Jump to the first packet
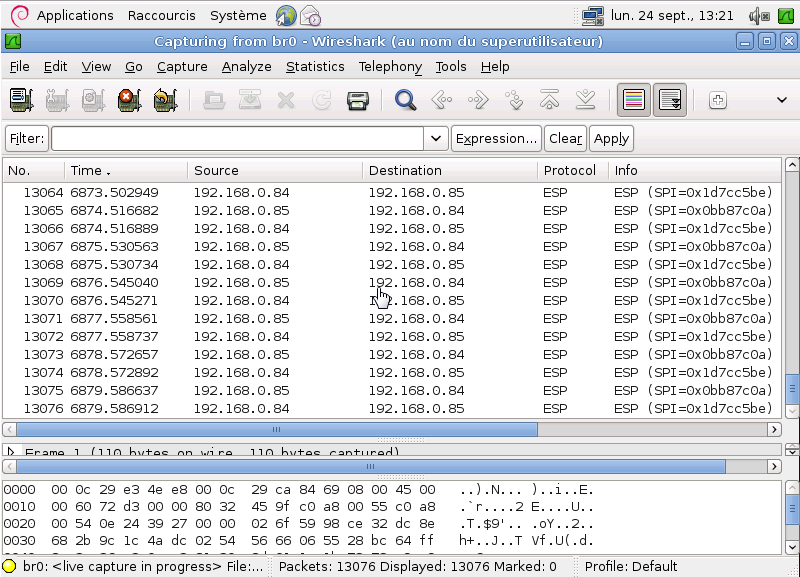 549,100
